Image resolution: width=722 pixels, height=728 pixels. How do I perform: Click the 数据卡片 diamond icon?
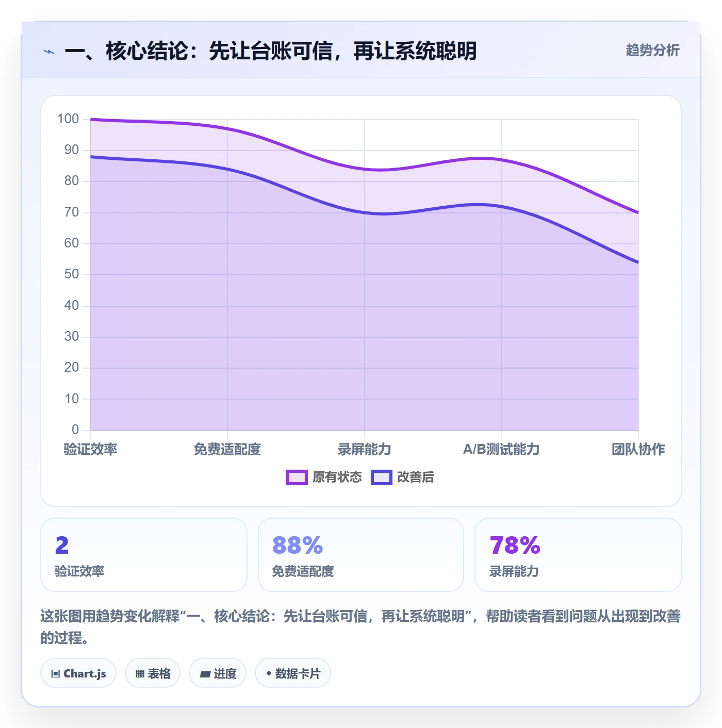(269, 673)
